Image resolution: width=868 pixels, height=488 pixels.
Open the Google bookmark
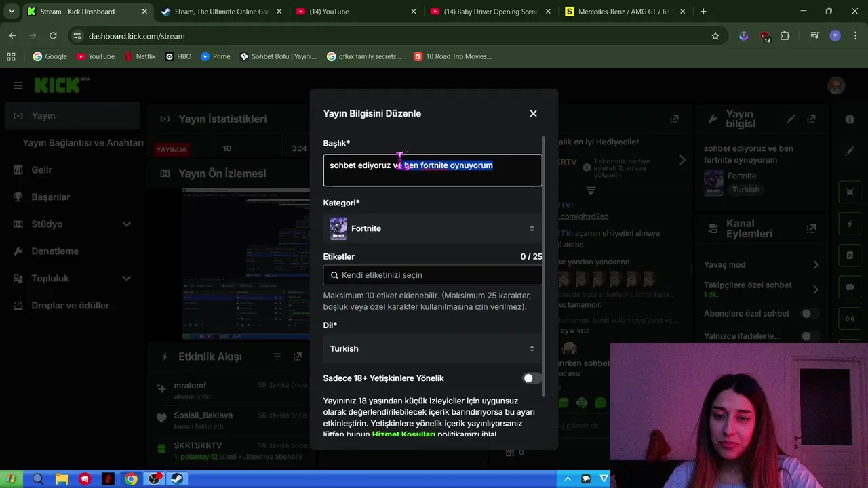50,56
